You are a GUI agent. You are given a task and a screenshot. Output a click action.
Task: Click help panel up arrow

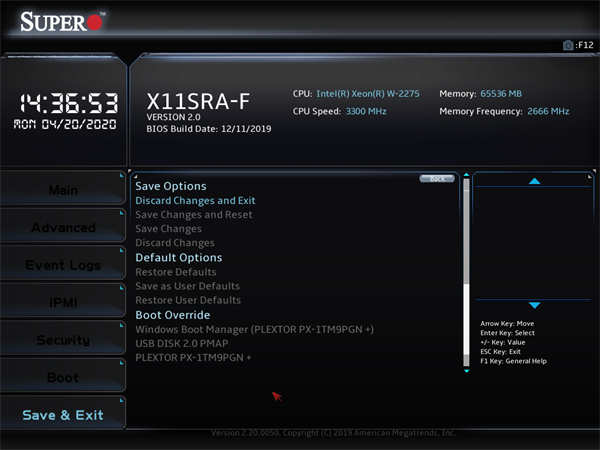pyautogui.click(x=534, y=181)
